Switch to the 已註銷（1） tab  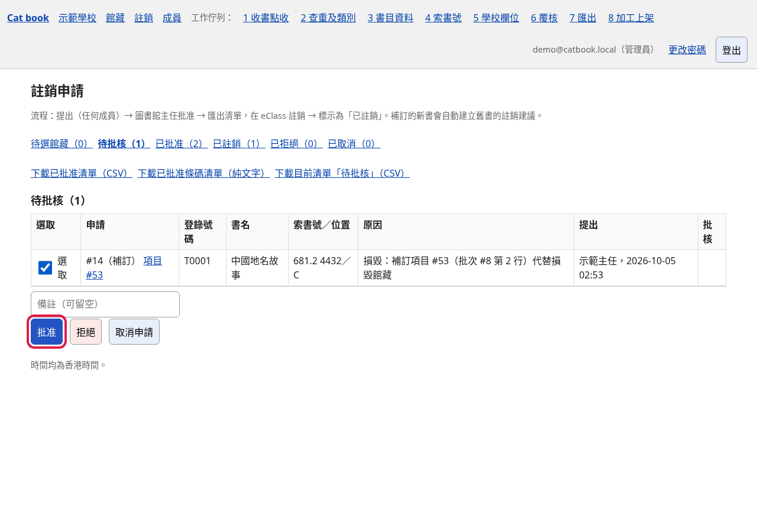(239, 144)
